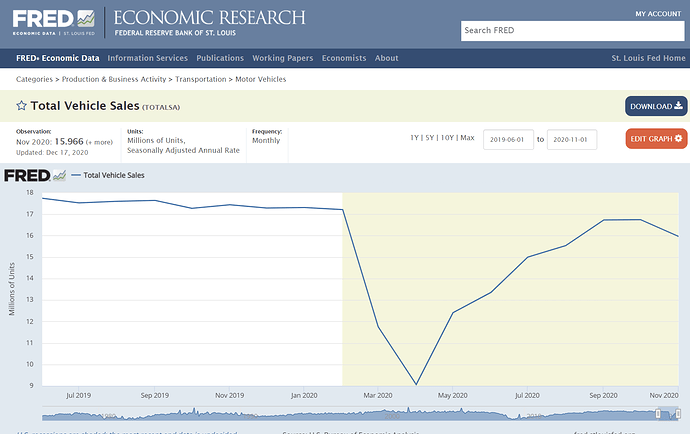Screen dimensions: 690x434
Task: Expand the (+ more) observations link
Action: pyautogui.click(x=100, y=142)
